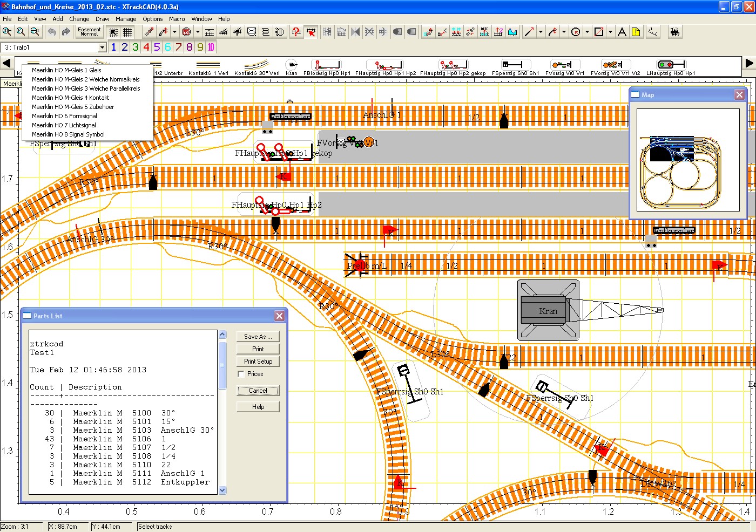Click the locomotive Train mode icon
This screenshot has height=532, width=756.
click(674, 32)
